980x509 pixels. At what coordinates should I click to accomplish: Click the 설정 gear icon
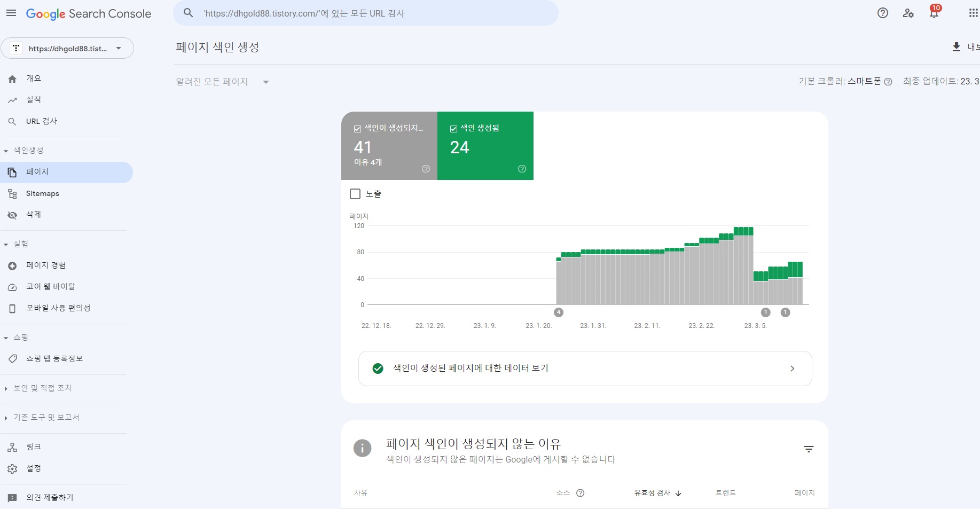pos(12,468)
